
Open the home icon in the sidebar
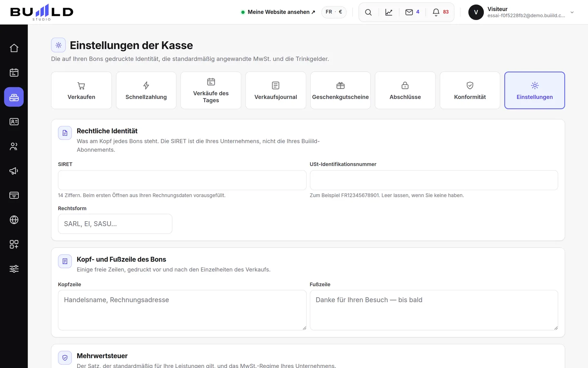pos(14,48)
